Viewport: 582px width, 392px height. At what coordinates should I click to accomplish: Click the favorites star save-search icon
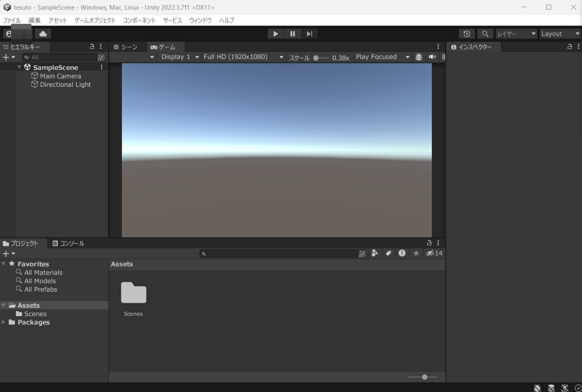click(x=416, y=254)
